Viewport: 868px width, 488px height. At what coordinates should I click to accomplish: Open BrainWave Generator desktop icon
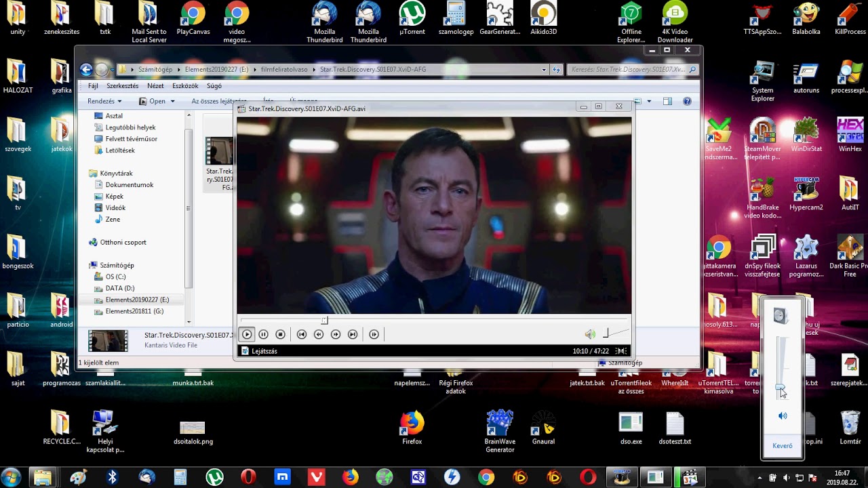tap(500, 431)
